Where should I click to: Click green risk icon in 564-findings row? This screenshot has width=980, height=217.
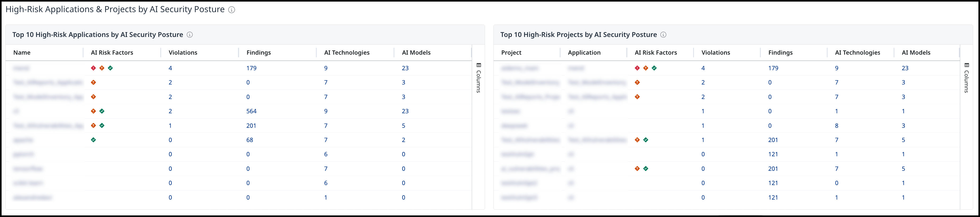[x=102, y=111]
